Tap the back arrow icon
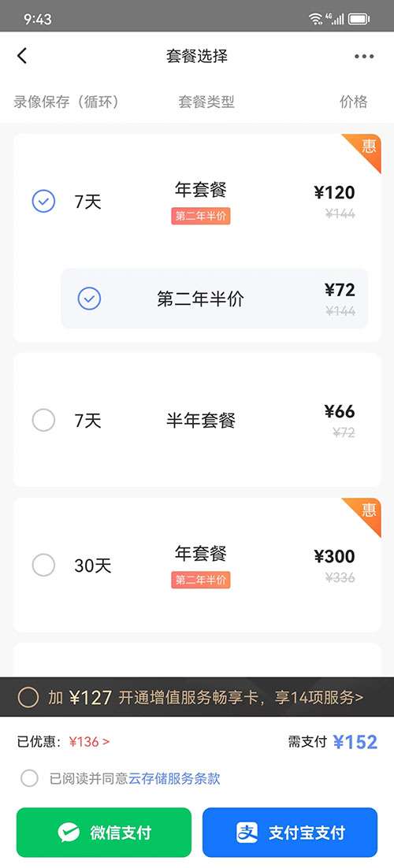Image resolution: width=394 pixels, height=868 pixels. [x=21, y=56]
